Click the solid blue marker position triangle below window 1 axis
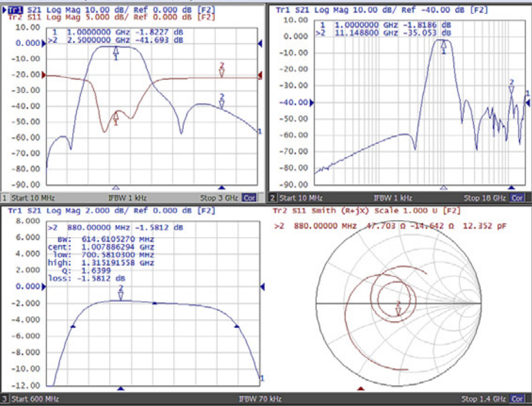532x406 pixels. point(222,187)
